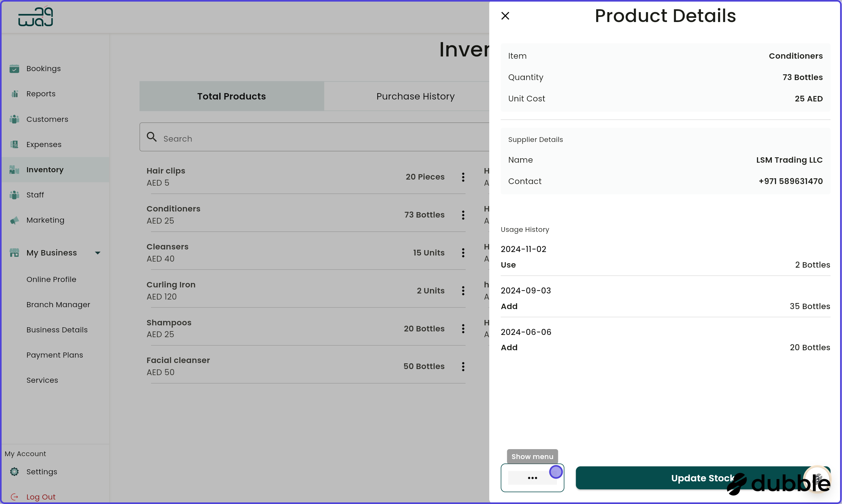Image resolution: width=842 pixels, height=504 pixels.
Task: Click the Update Stock button
Action: pos(703,478)
